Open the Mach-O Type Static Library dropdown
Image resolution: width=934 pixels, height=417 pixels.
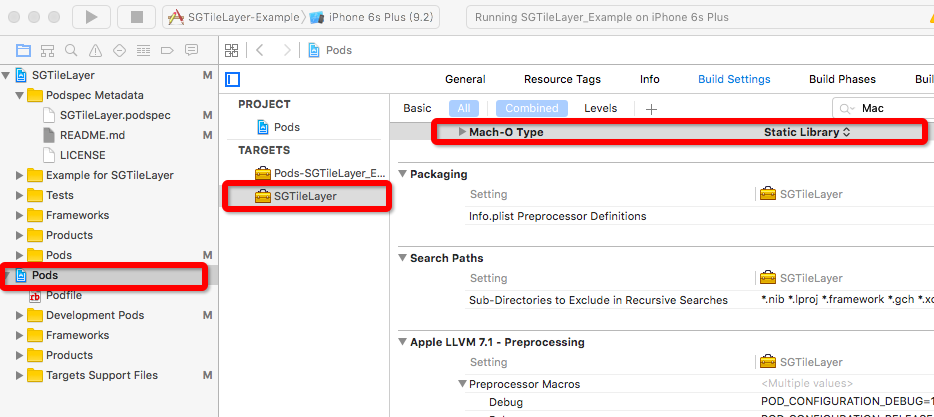[x=806, y=132]
